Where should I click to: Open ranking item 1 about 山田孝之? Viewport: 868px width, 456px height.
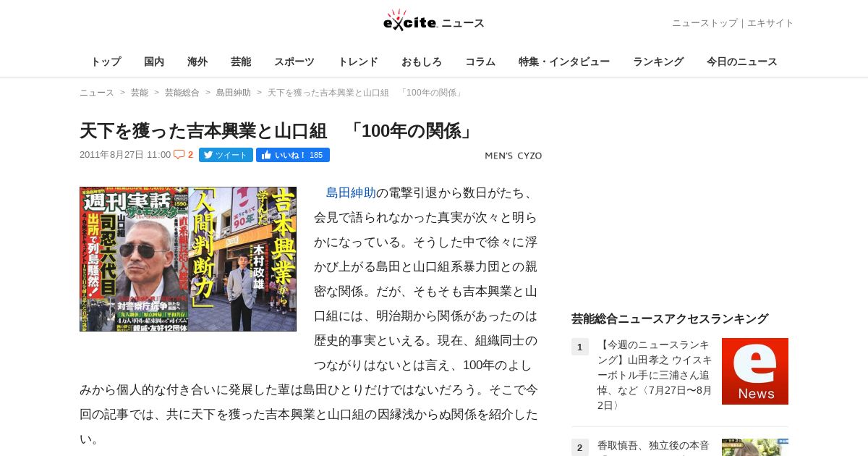tap(655, 375)
